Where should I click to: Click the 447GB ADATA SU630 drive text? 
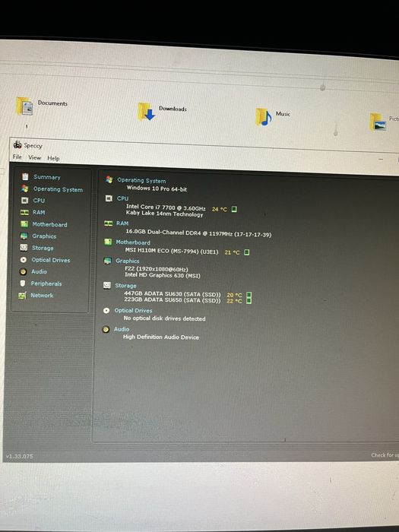173,294
